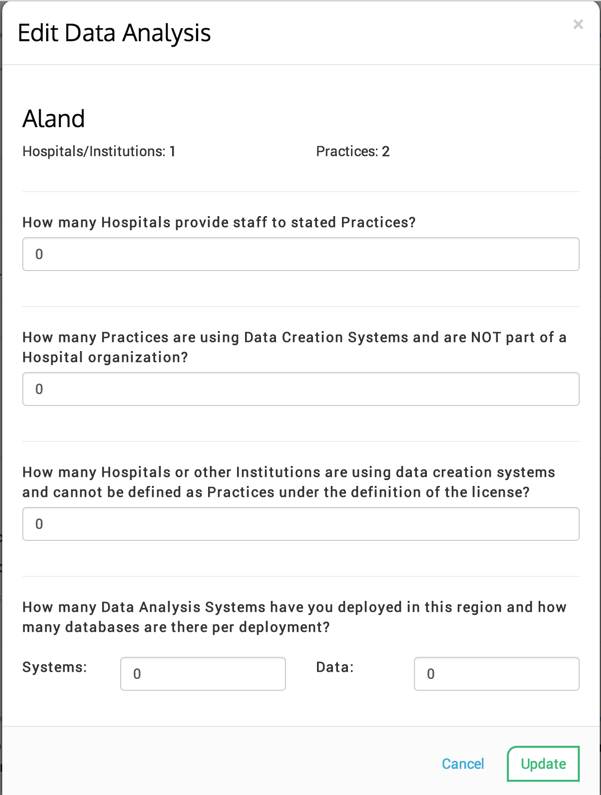Click the Systems label
This screenshot has height=795, width=601.
(x=55, y=667)
